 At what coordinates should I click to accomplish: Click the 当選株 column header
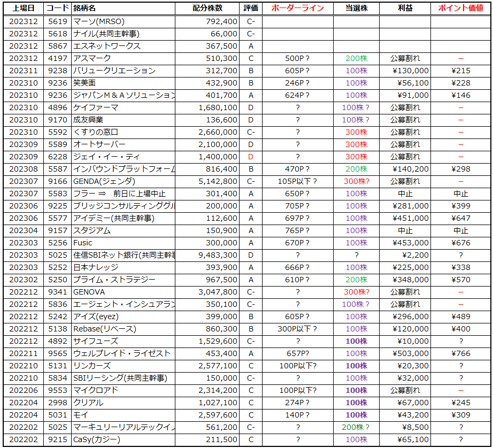(356, 8)
